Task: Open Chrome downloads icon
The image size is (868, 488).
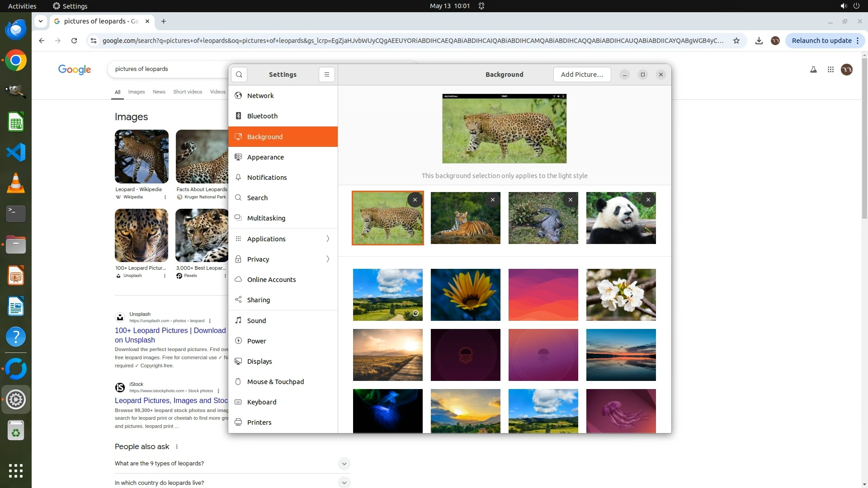Action: tap(759, 41)
